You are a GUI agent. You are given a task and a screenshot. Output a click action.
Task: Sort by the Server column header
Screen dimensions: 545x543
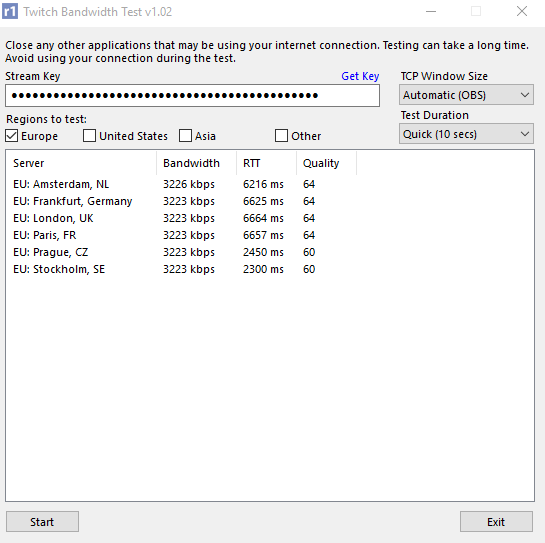[81, 163]
